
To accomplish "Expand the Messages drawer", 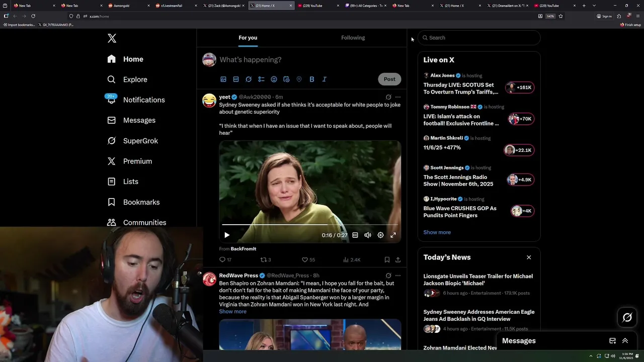I will [x=625, y=341].
